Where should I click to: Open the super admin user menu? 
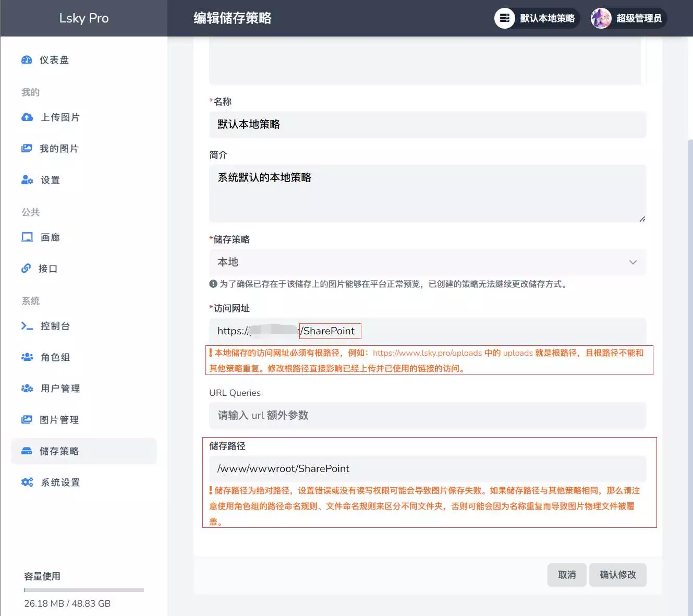coord(628,18)
